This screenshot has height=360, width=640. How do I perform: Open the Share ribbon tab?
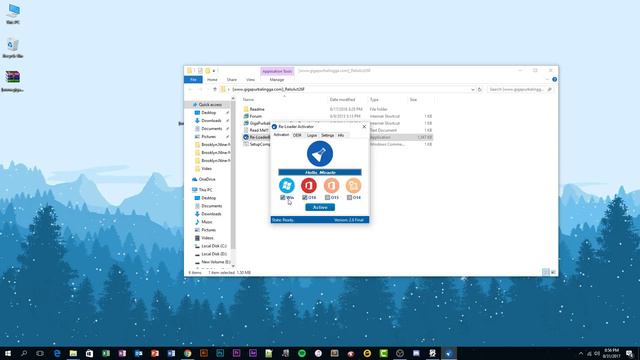(x=232, y=80)
